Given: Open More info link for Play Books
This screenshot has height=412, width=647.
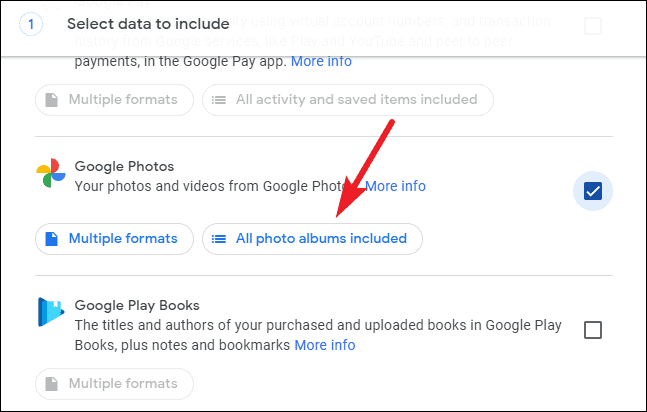Looking at the screenshot, I should tap(325, 345).
